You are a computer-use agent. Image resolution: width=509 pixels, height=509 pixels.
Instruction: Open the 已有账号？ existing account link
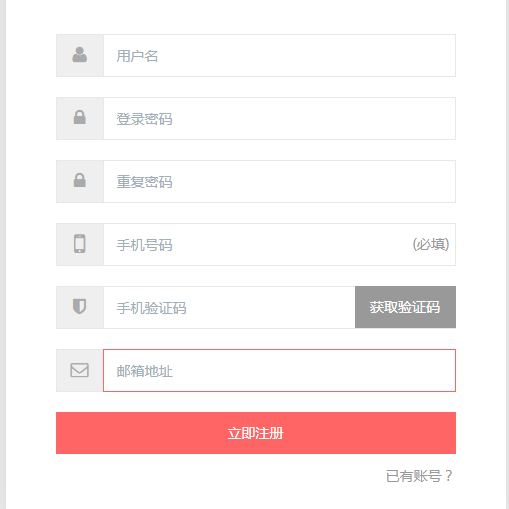tap(419, 476)
